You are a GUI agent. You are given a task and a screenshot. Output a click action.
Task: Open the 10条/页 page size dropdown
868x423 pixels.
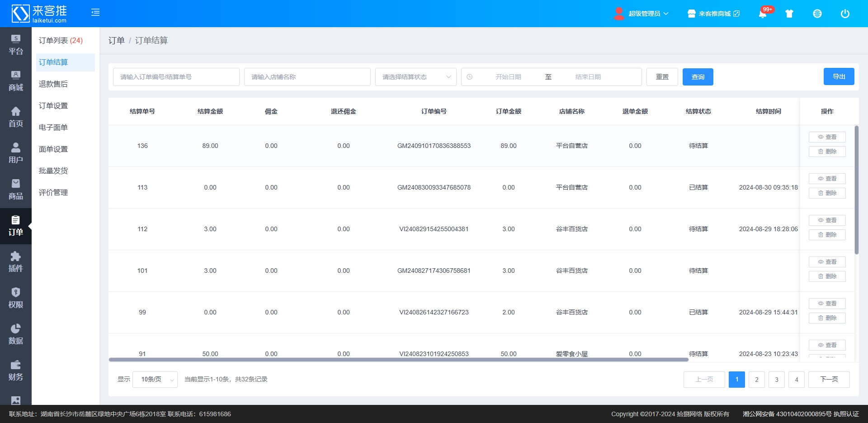click(x=155, y=380)
